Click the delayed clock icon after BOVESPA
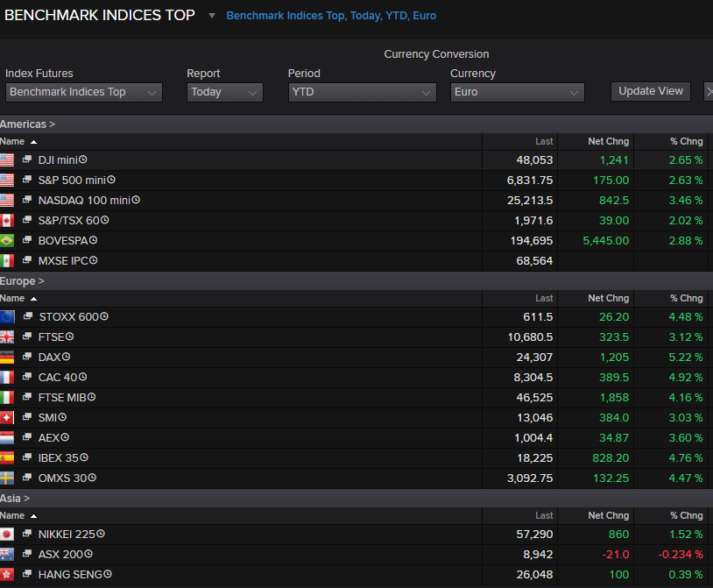This screenshot has height=588, width=713. click(x=93, y=239)
